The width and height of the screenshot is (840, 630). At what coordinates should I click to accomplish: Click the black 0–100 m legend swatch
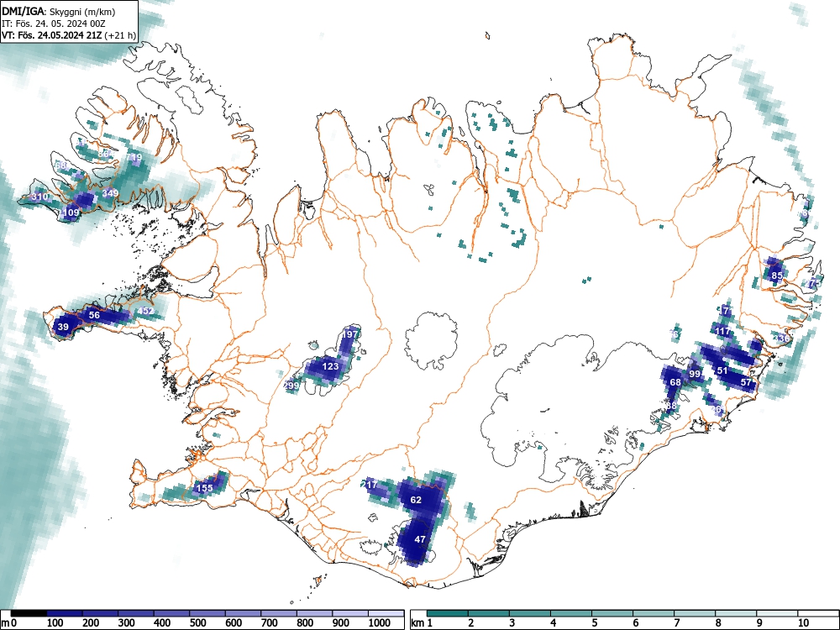tap(29, 613)
